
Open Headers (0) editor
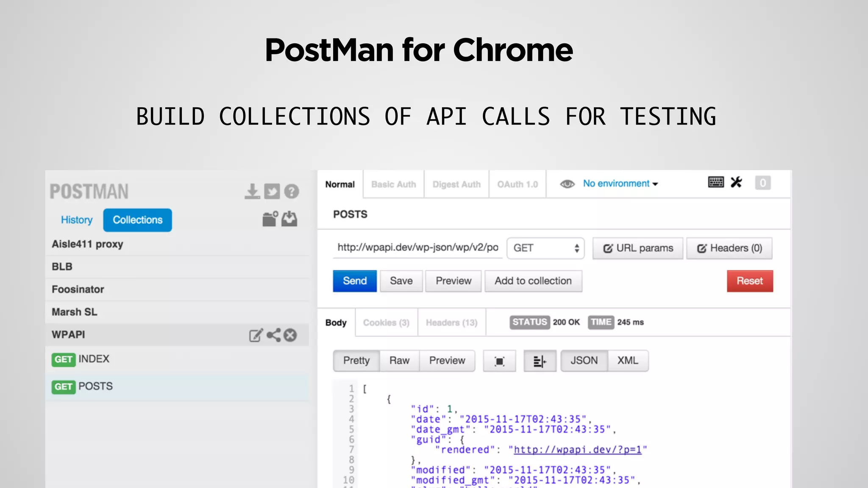tap(729, 248)
